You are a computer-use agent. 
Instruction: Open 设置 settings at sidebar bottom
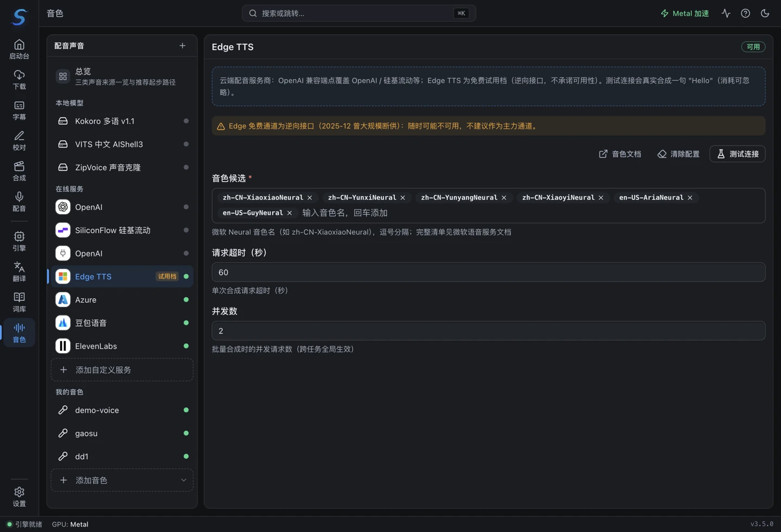(19, 497)
